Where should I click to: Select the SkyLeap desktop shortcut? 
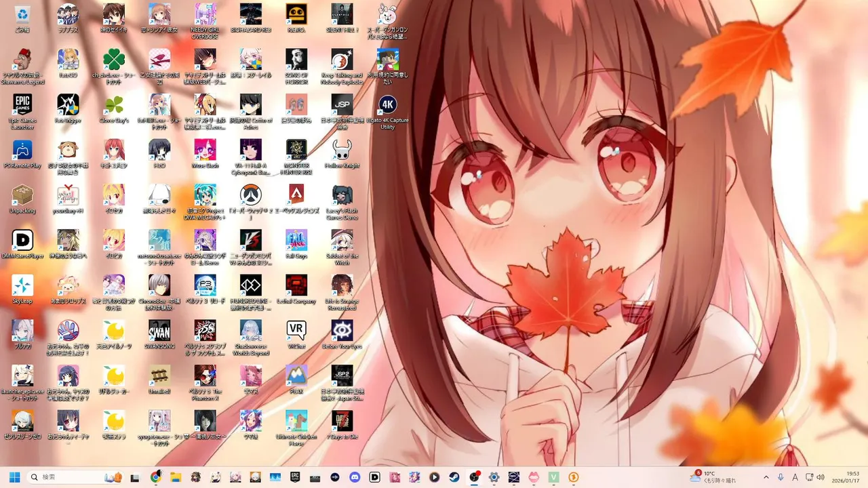tap(22, 289)
